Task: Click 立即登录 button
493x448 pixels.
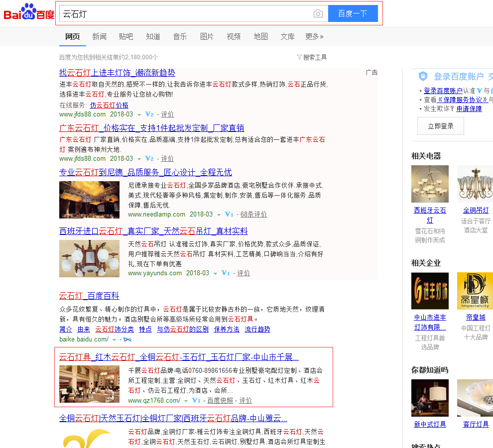Action: tap(440, 126)
